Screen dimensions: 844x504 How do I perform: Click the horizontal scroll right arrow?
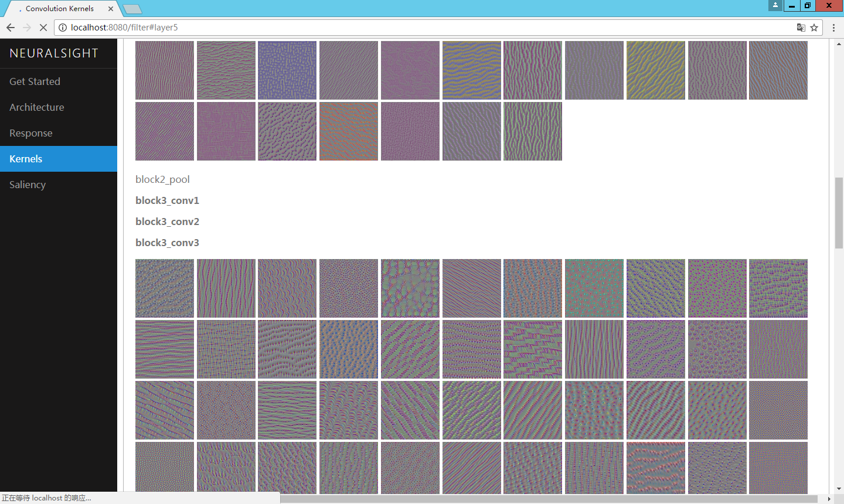pos(829,499)
